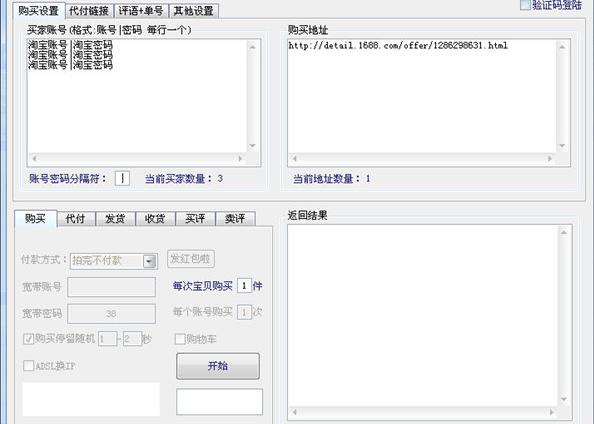The image size is (594, 424).
Task: Select the 其他设置 tab
Action: tap(193, 11)
